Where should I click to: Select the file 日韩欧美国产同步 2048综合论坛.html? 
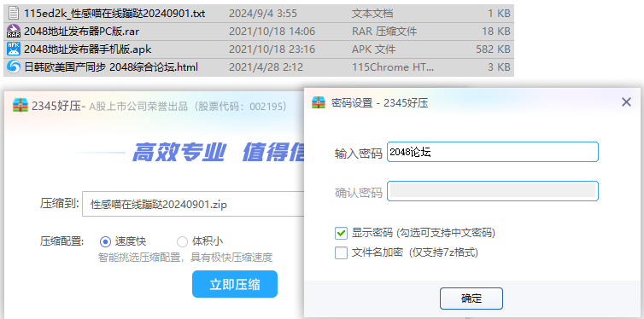259,67
